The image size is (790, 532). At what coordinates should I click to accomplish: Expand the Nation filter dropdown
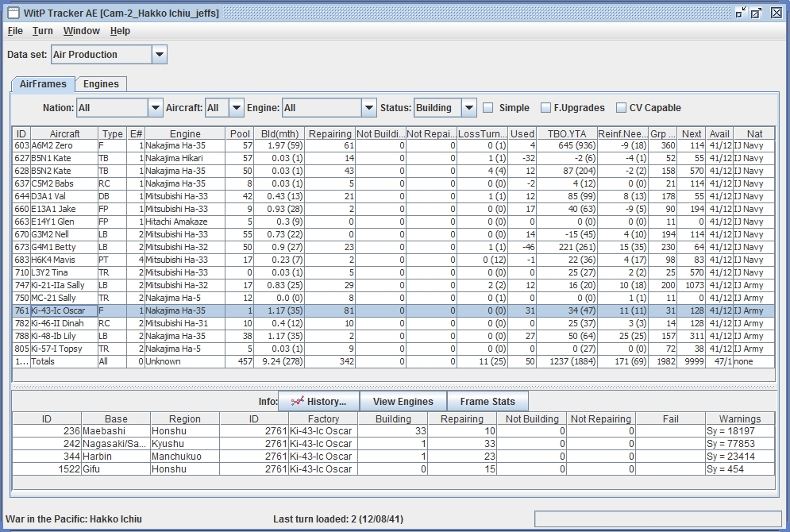pyautogui.click(x=155, y=108)
